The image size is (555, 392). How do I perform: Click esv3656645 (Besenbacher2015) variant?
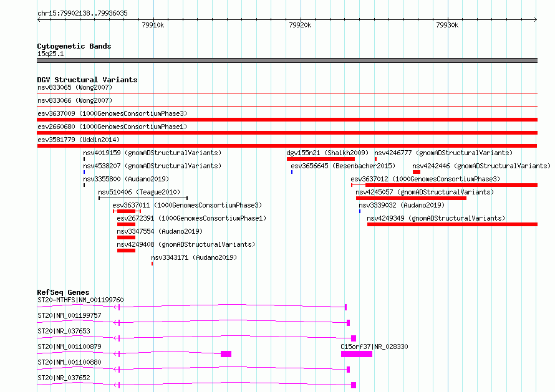pyautogui.click(x=343, y=166)
